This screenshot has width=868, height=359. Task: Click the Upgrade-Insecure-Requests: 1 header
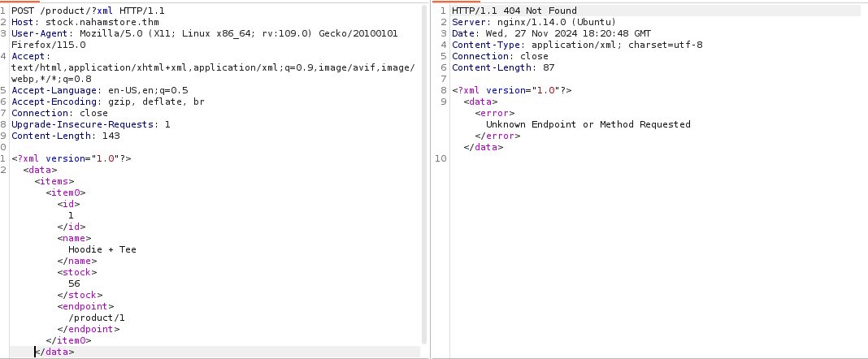(91, 124)
